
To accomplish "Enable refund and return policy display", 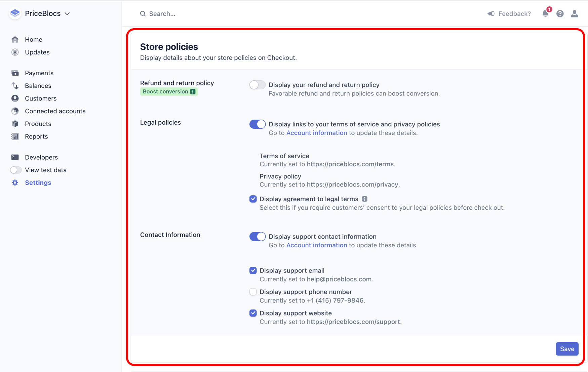I will pyautogui.click(x=257, y=85).
